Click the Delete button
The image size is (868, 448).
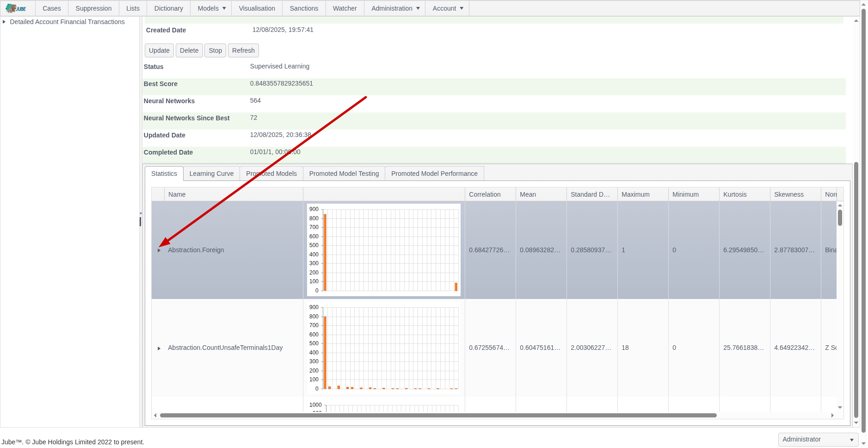pyautogui.click(x=189, y=50)
